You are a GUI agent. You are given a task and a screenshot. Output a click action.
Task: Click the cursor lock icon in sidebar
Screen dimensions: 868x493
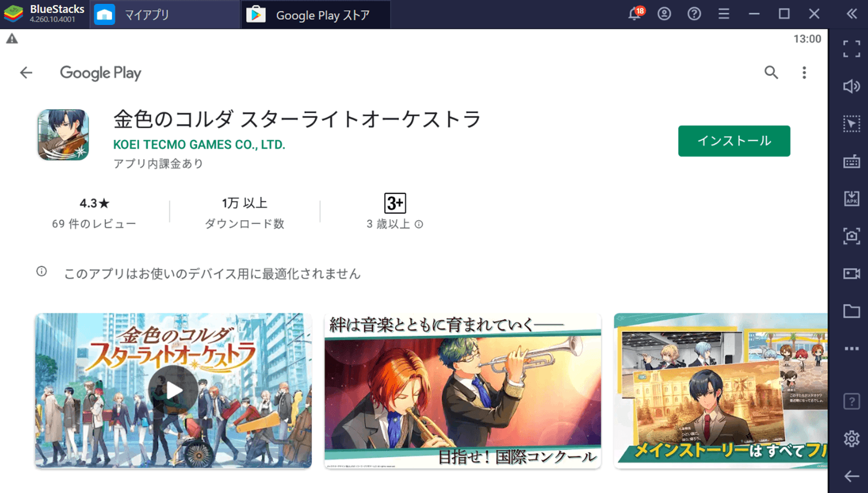coord(851,124)
